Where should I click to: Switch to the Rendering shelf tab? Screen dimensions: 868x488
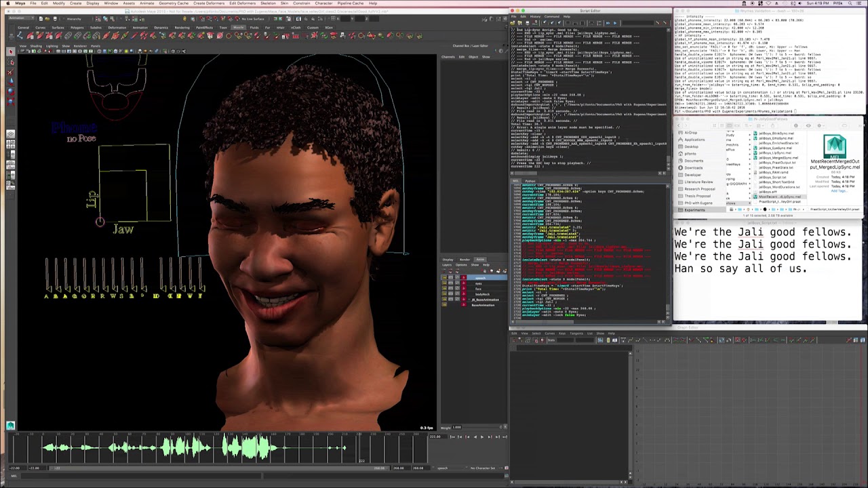(184, 27)
